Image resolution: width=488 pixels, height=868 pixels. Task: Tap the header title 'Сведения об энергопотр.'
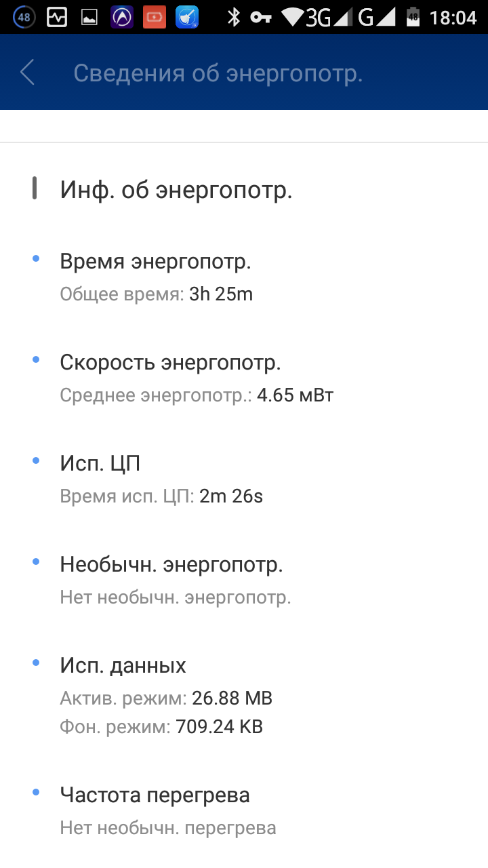[218, 73]
